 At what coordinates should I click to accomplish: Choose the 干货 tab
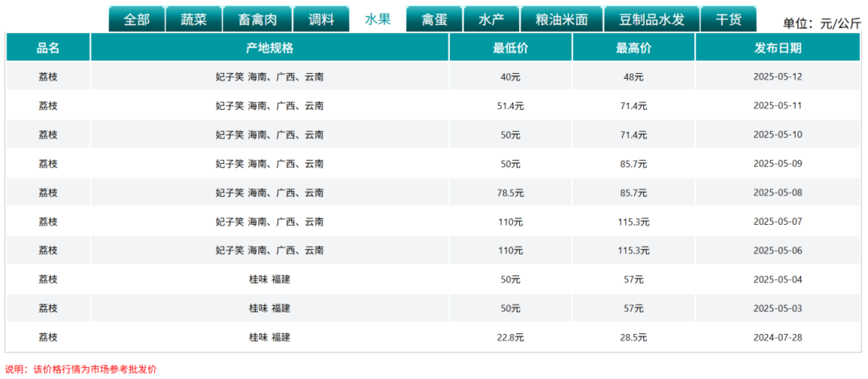point(729,19)
